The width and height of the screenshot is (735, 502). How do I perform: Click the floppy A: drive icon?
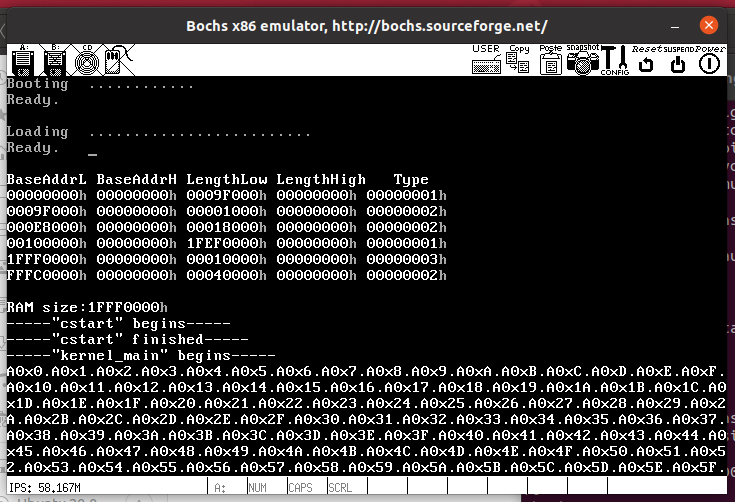click(x=23, y=60)
